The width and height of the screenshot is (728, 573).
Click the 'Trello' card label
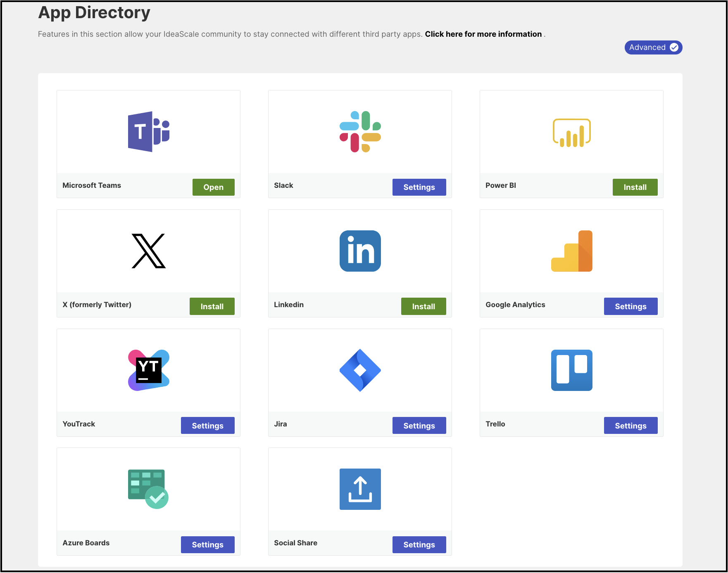pos(495,424)
